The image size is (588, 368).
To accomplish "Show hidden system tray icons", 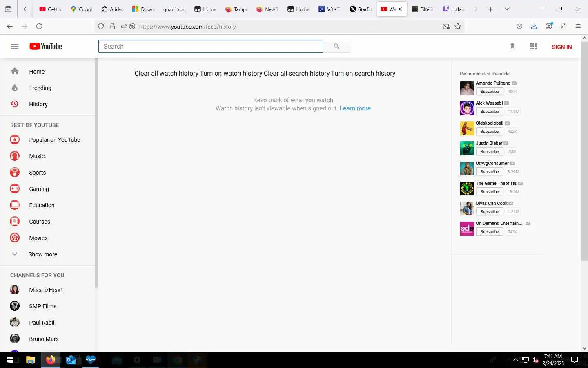I will [x=515, y=360].
